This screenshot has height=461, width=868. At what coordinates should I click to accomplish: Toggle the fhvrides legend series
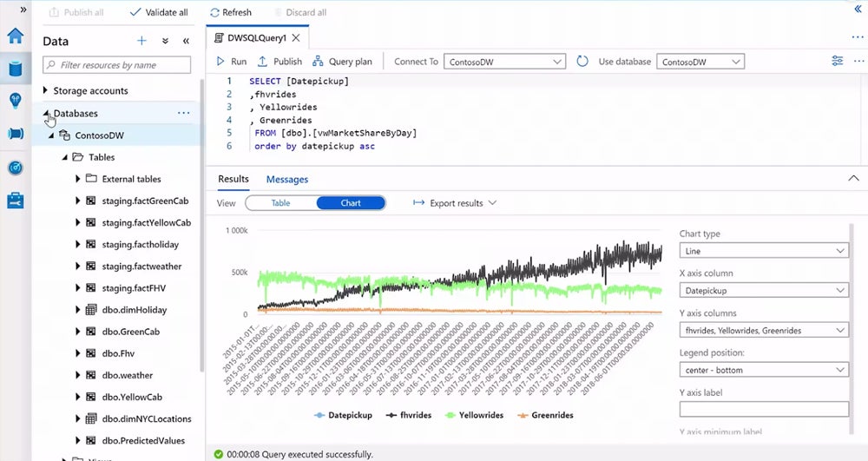(409, 415)
